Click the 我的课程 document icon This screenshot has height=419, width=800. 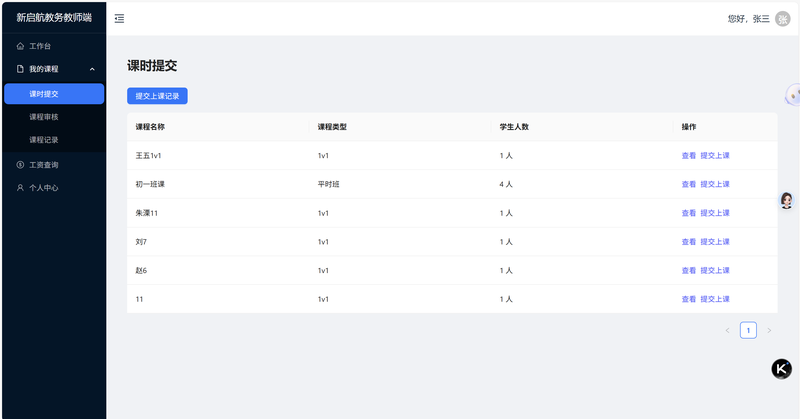[20, 69]
